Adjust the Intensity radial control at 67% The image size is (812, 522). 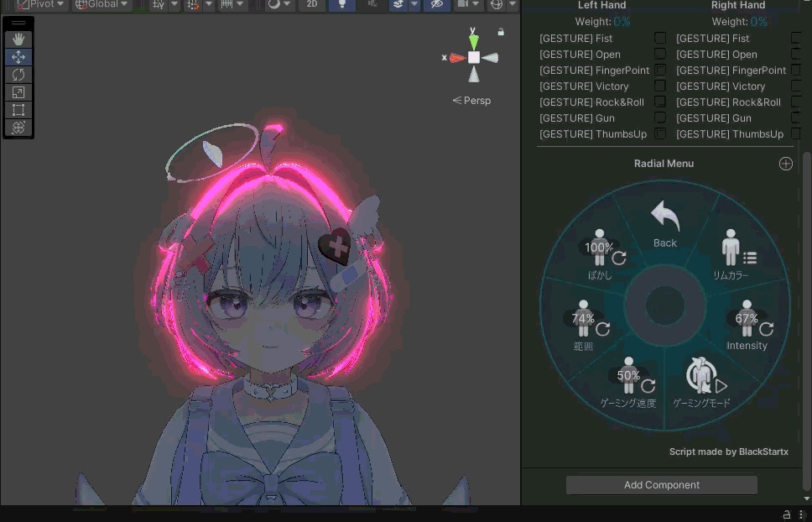[x=747, y=326]
